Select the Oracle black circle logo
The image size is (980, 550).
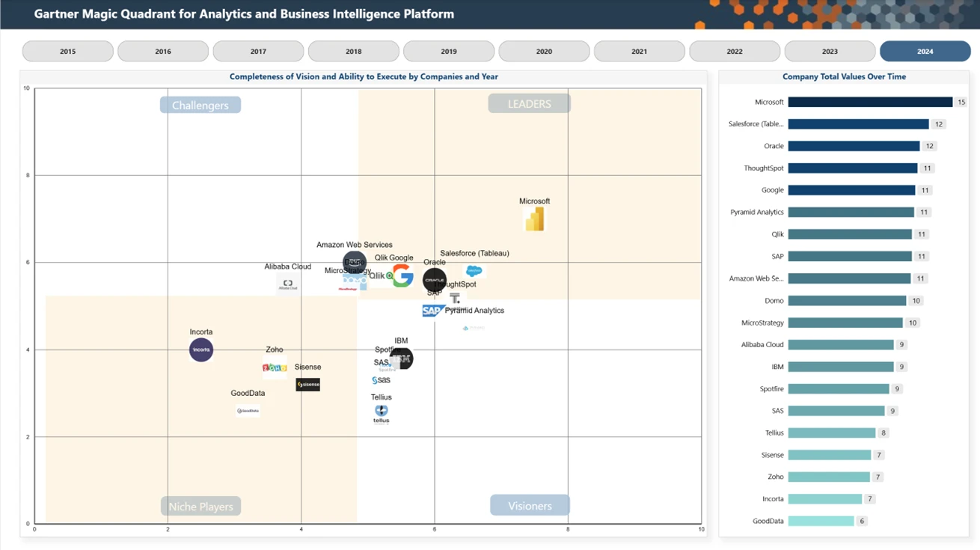435,280
